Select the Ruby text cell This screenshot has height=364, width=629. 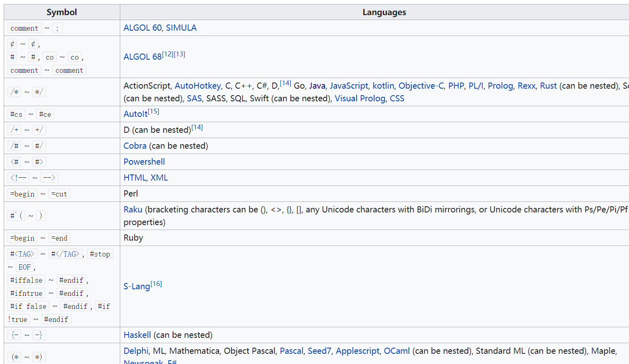[133, 238]
